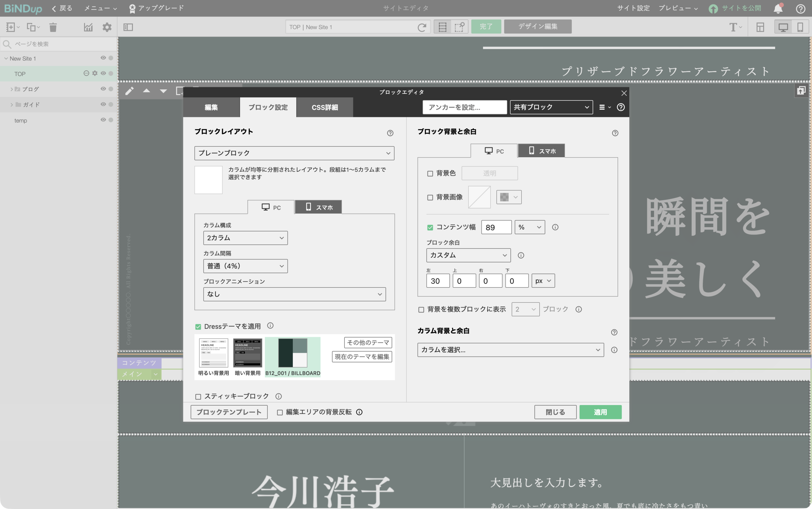Viewport: 812px width, 509px height.
Task: Check 背景を複数ブロックに表示
Action: [x=421, y=310]
